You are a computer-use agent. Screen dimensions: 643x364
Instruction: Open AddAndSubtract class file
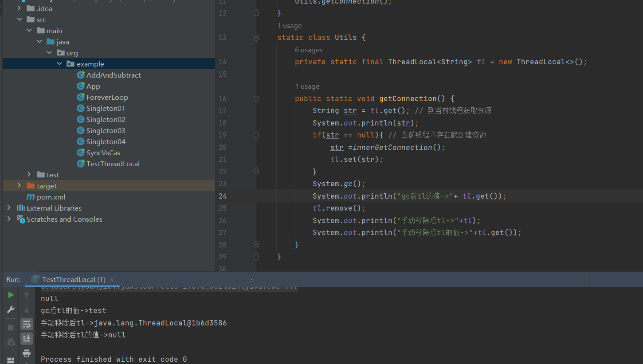[x=114, y=75]
